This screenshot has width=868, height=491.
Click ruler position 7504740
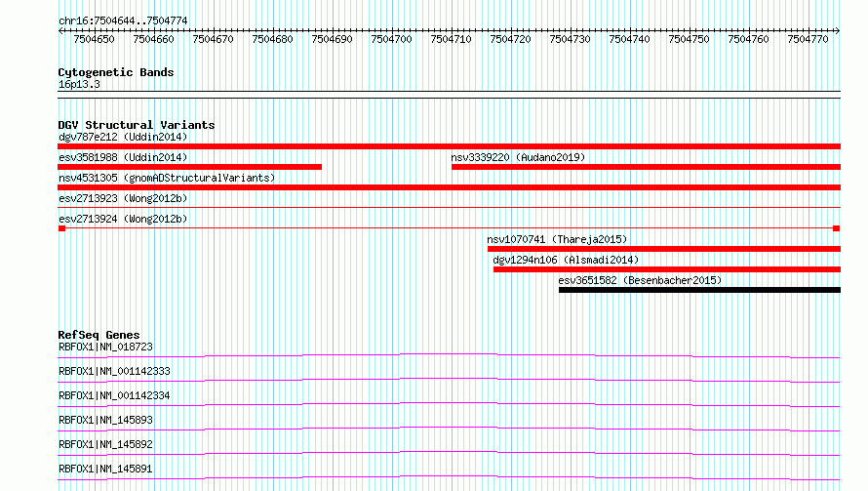point(629,39)
